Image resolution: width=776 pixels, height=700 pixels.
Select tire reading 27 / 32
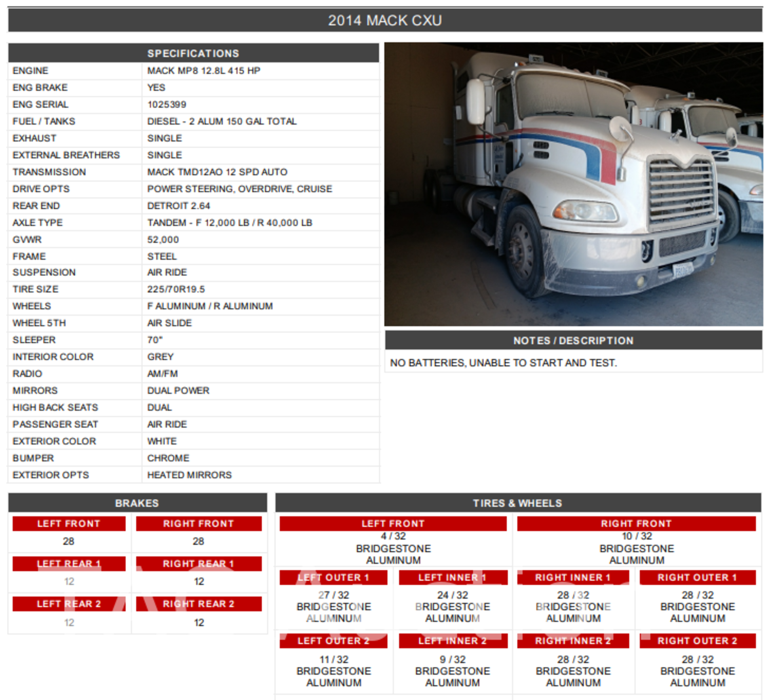click(333, 595)
